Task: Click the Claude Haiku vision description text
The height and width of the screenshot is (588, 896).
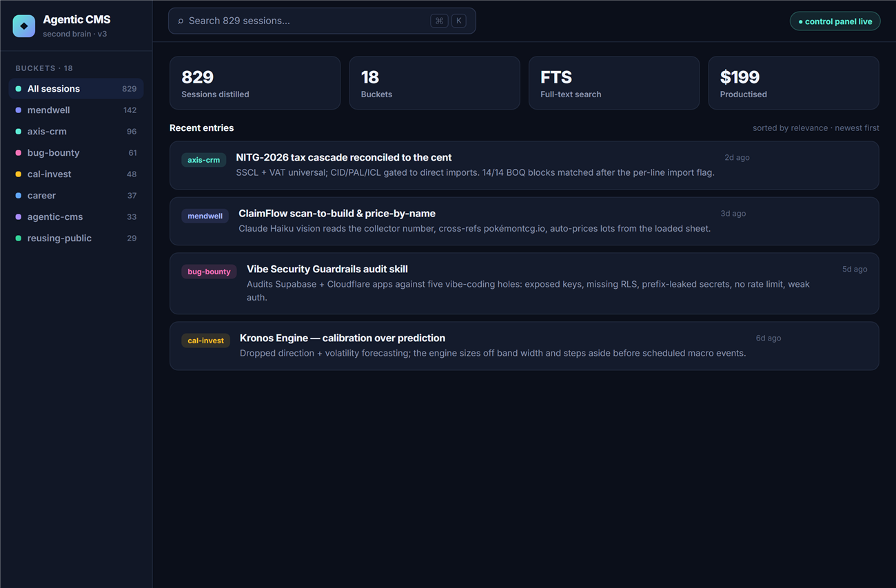Action: click(474, 228)
